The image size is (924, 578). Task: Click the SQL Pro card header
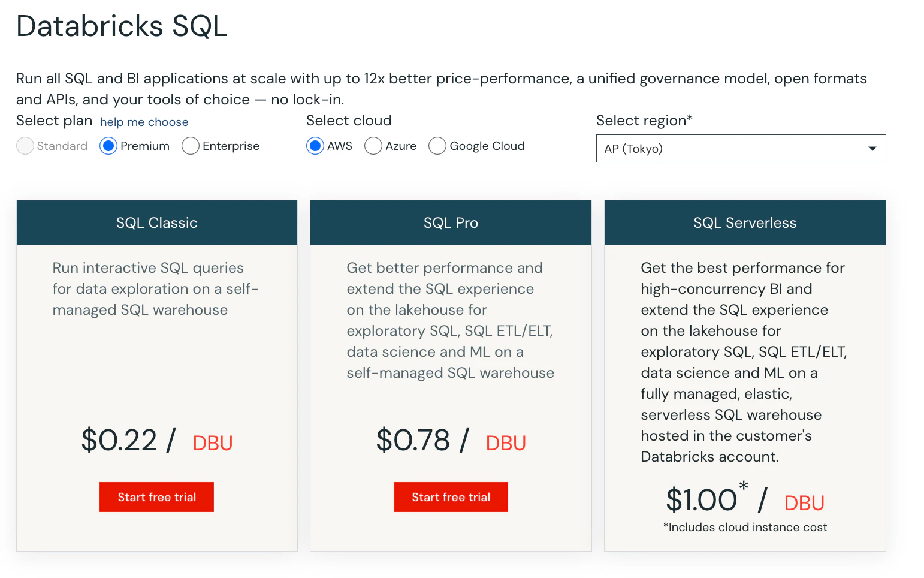coord(451,222)
